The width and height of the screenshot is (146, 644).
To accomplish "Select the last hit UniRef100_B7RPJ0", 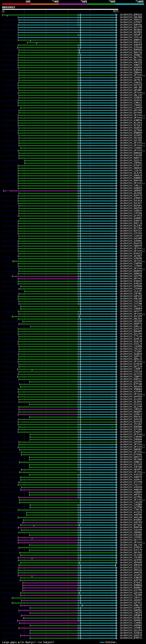I will [131, 638].
